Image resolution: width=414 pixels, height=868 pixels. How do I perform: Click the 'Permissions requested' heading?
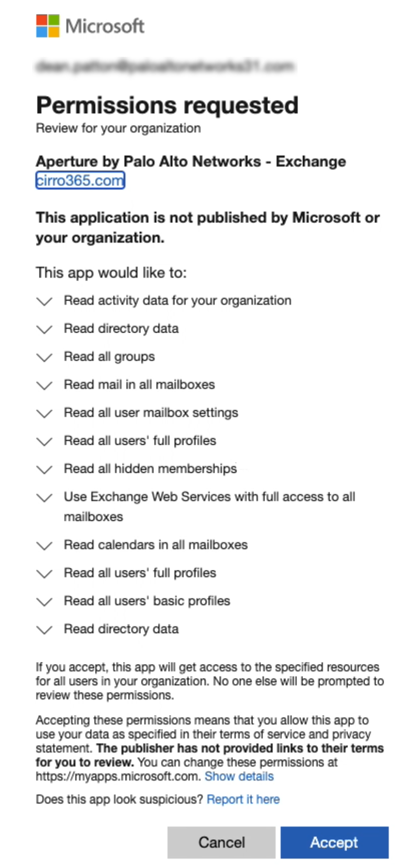(167, 105)
